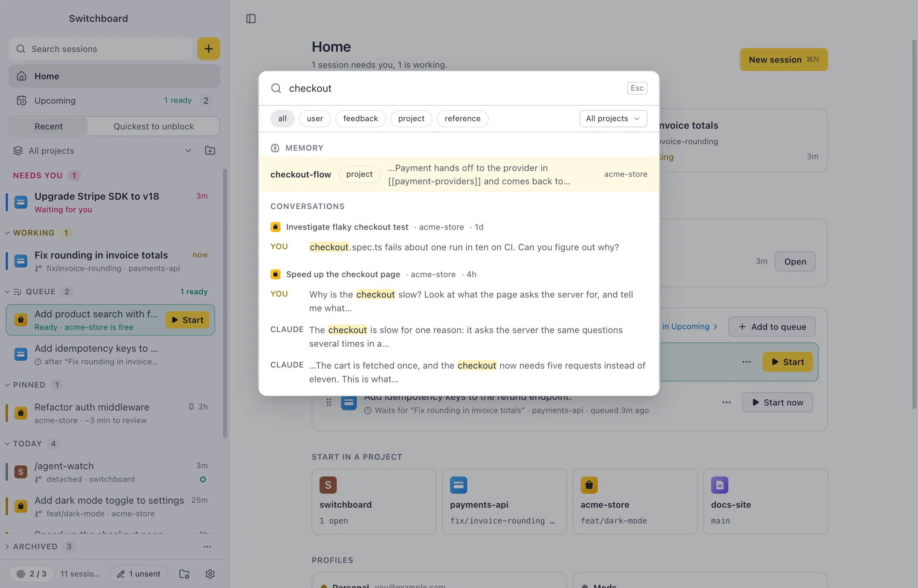
Task: Click the pin icon on Refactor auth middleware
Action: click(191, 407)
